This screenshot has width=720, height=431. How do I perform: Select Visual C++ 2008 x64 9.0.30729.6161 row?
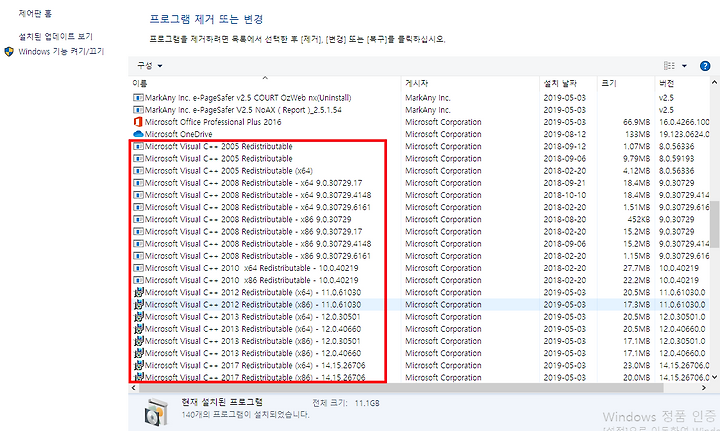420,207
